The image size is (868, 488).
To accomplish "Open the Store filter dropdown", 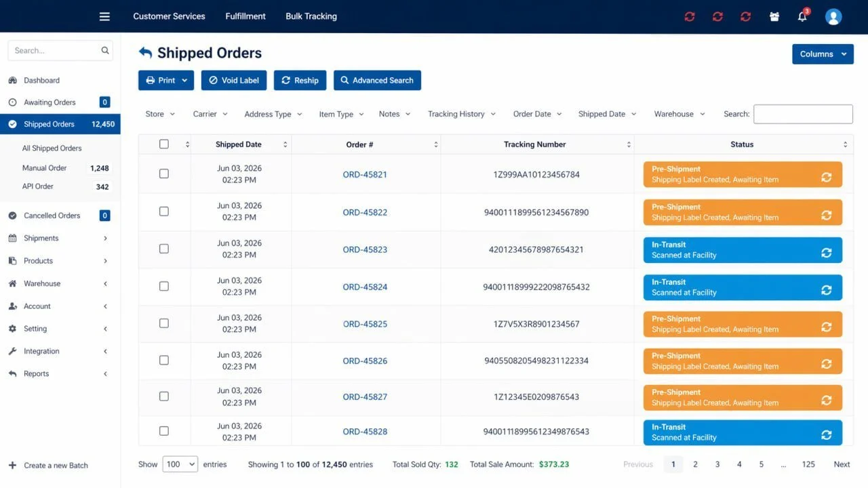I will pos(160,114).
